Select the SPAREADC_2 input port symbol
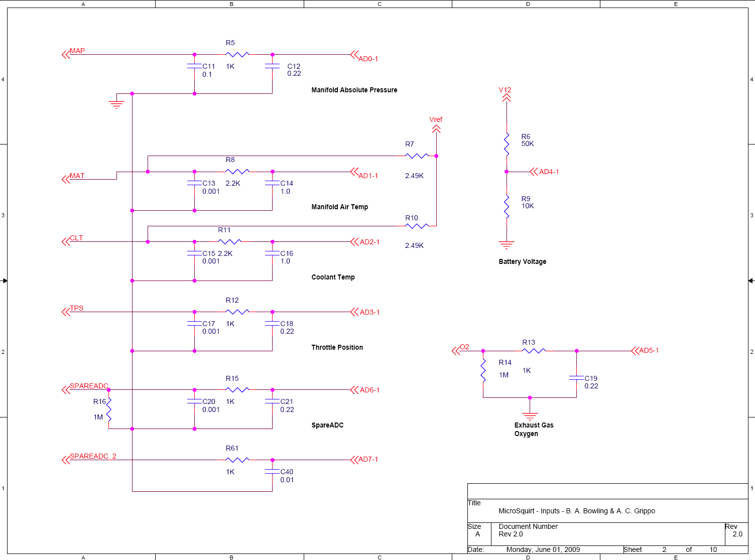Screen dimensions: 755x560 coord(66,460)
